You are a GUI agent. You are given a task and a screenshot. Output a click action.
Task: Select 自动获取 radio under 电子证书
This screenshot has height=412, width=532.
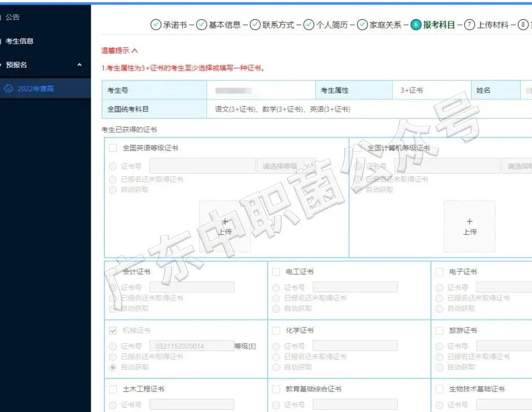click(x=439, y=309)
